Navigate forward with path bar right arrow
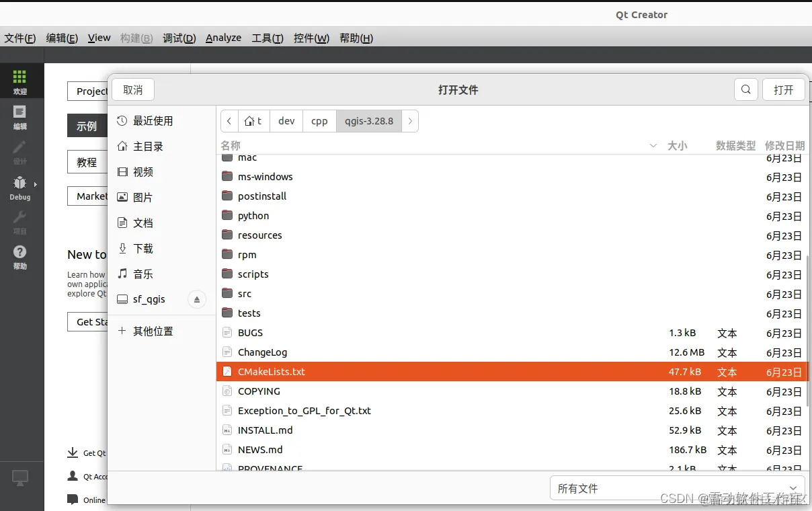This screenshot has height=511, width=812. [410, 121]
